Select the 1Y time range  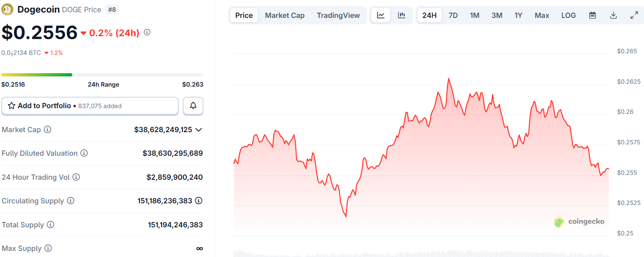coord(518,15)
